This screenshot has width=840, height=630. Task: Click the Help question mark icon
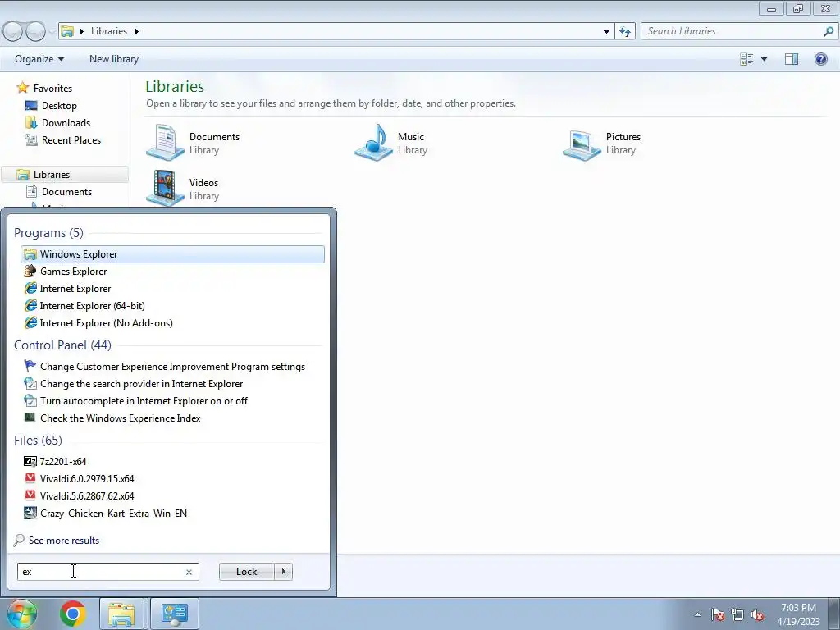pos(820,59)
